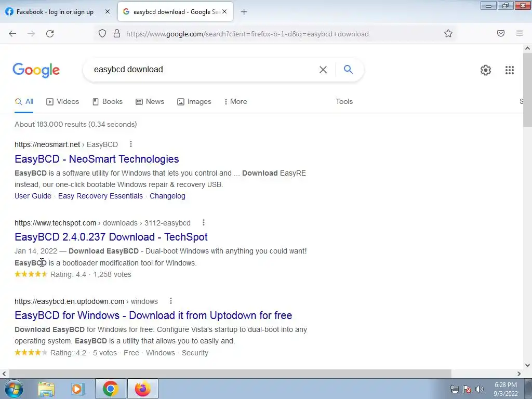Image resolution: width=532 pixels, height=399 pixels.
Task: Click the horizontal scrollbar thumb
Action: click(230, 374)
